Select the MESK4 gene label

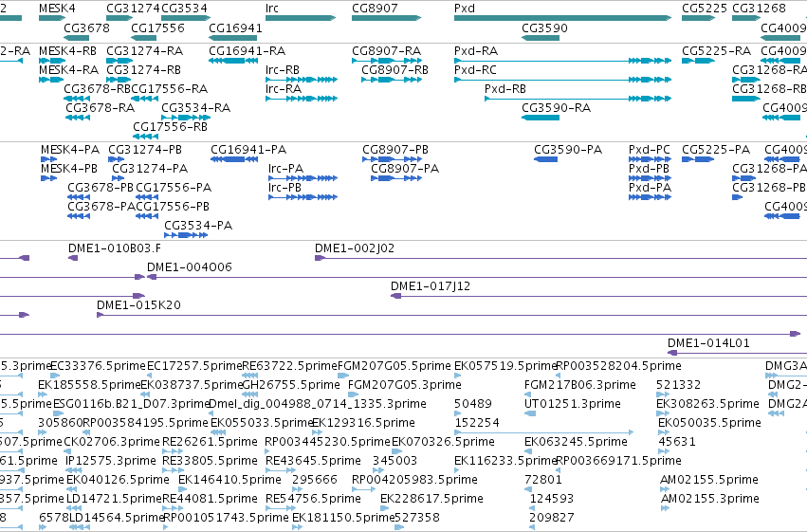[57, 9]
